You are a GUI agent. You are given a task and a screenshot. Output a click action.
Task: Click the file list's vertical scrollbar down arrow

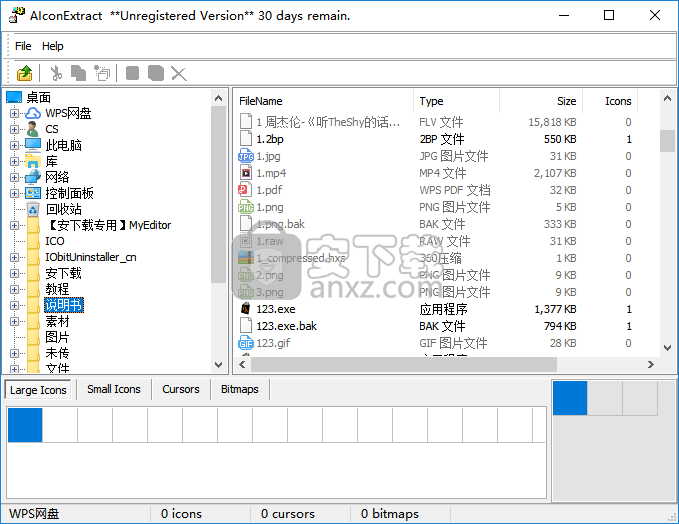[x=667, y=347]
